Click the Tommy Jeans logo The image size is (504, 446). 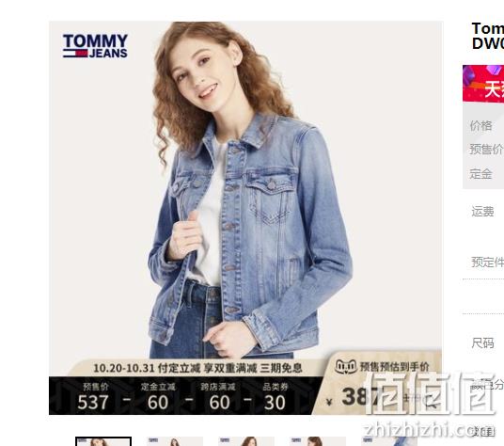point(95,46)
